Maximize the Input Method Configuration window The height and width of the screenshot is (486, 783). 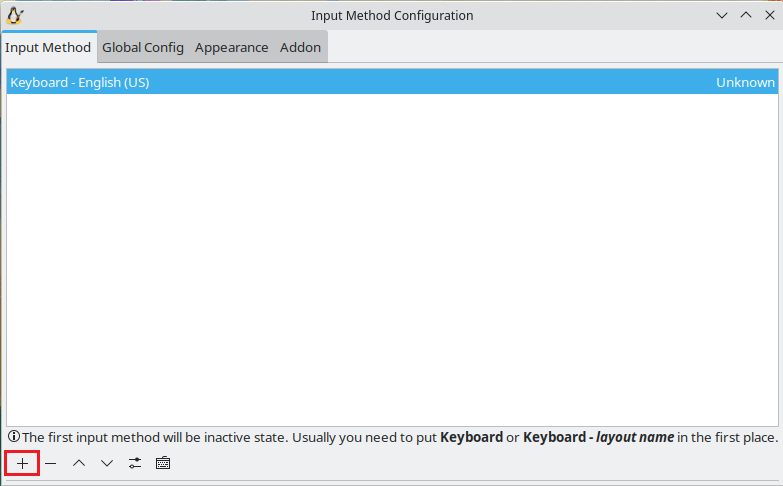pyautogui.click(x=746, y=15)
